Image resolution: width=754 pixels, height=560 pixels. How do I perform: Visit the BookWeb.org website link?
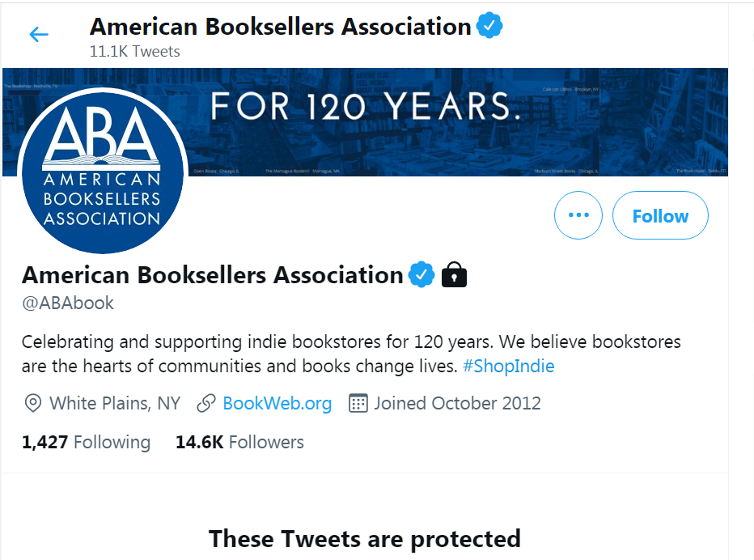pyautogui.click(x=277, y=403)
